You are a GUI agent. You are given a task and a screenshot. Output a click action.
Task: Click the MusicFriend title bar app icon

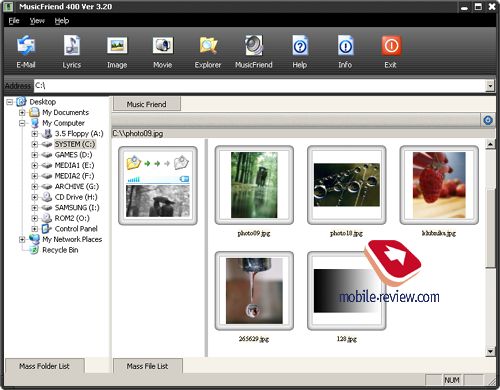8,7
